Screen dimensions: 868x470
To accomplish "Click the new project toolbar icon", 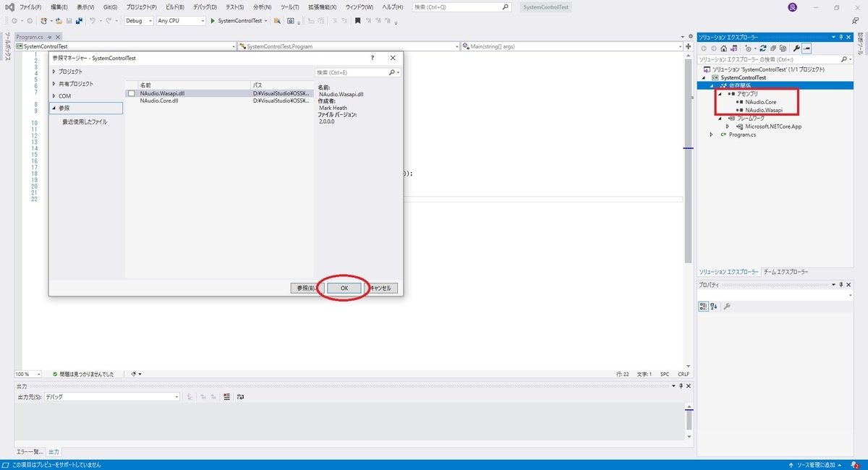I will point(44,20).
